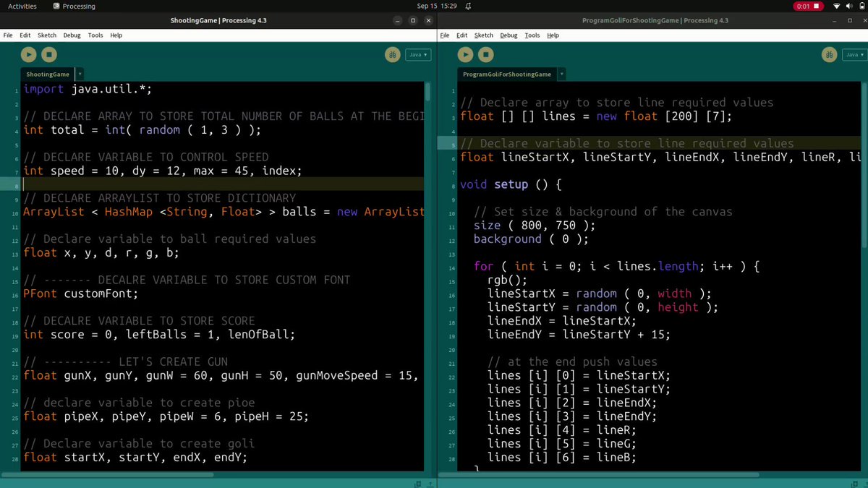The height and width of the screenshot is (488, 868).
Task: Open the Sep 15 clock calendar
Action: (x=437, y=6)
